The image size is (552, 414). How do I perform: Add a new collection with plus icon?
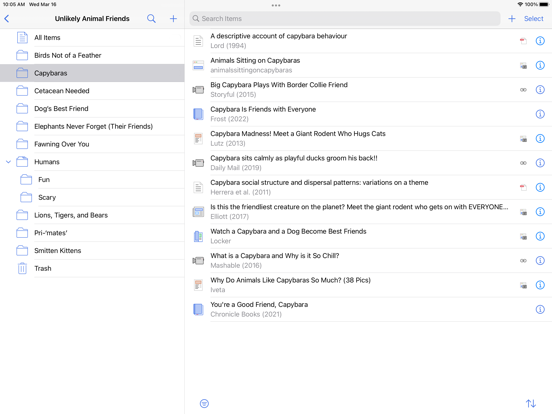(173, 19)
